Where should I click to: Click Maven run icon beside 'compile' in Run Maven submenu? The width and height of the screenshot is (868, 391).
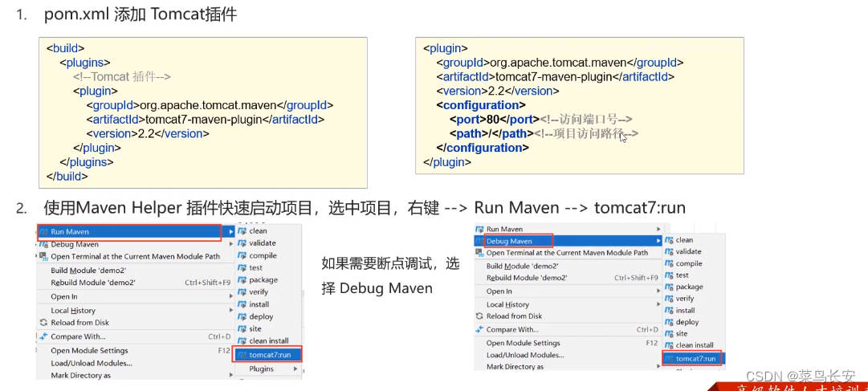tap(242, 255)
